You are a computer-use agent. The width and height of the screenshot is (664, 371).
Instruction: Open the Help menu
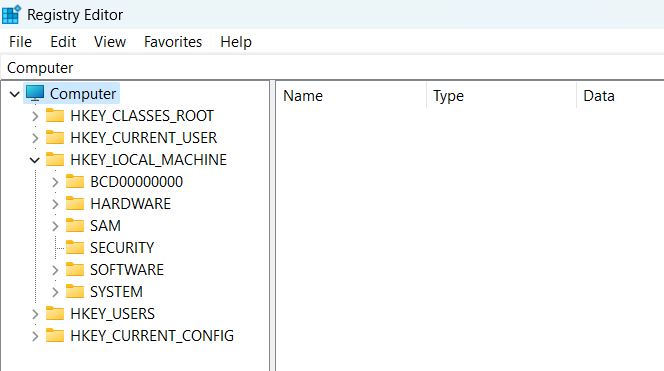(x=236, y=42)
